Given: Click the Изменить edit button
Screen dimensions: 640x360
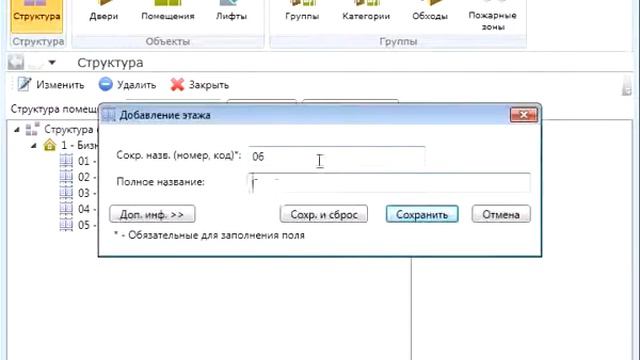Looking at the screenshot, I should pos(51,84).
